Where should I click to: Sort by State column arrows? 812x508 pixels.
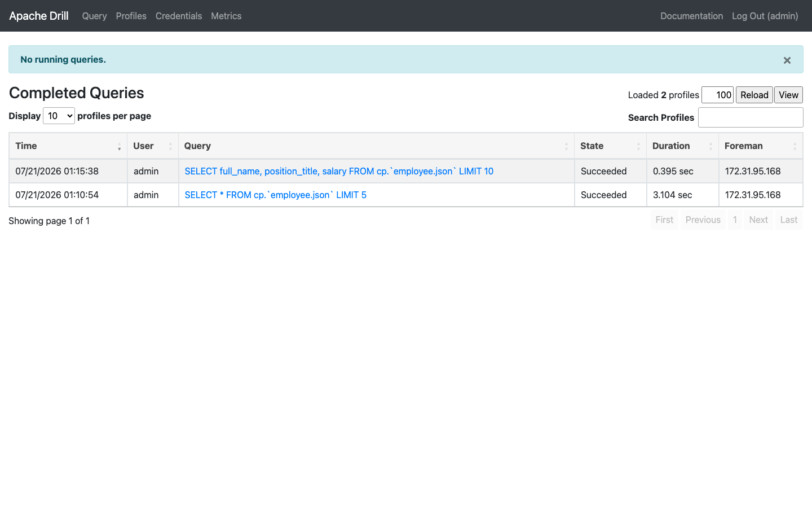point(639,146)
